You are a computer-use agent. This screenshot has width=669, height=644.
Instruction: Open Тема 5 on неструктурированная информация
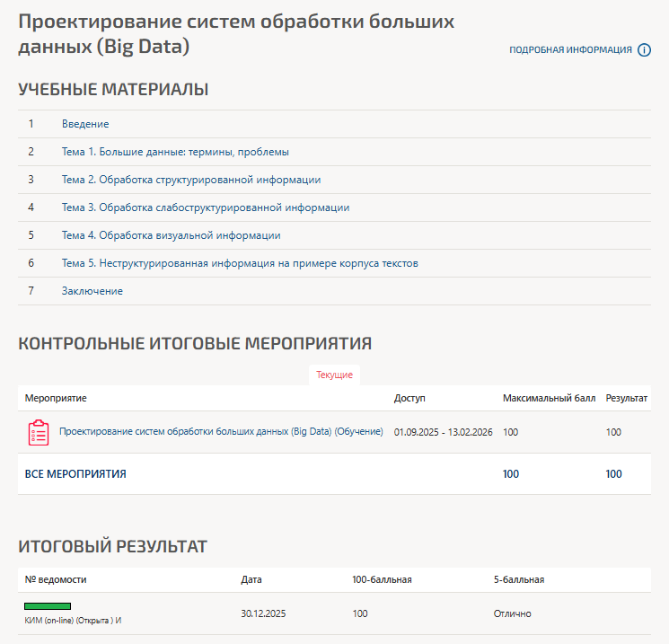coord(240,263)
